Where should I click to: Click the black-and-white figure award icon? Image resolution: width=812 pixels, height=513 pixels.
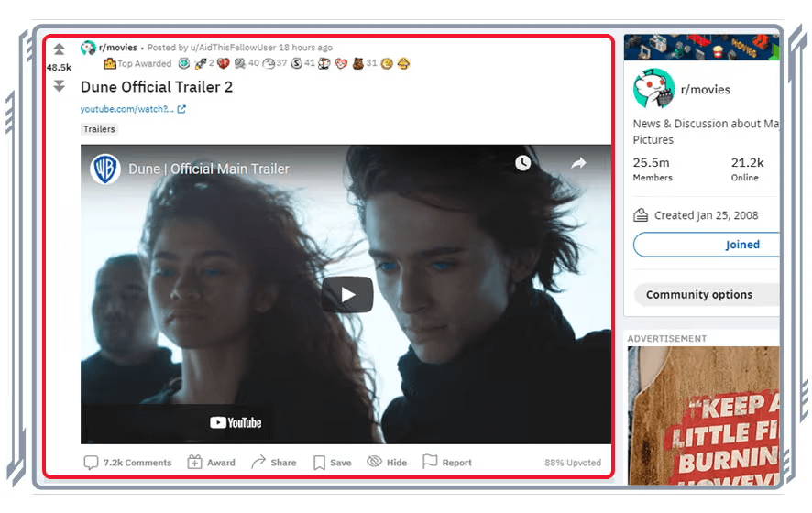point(324,64)
